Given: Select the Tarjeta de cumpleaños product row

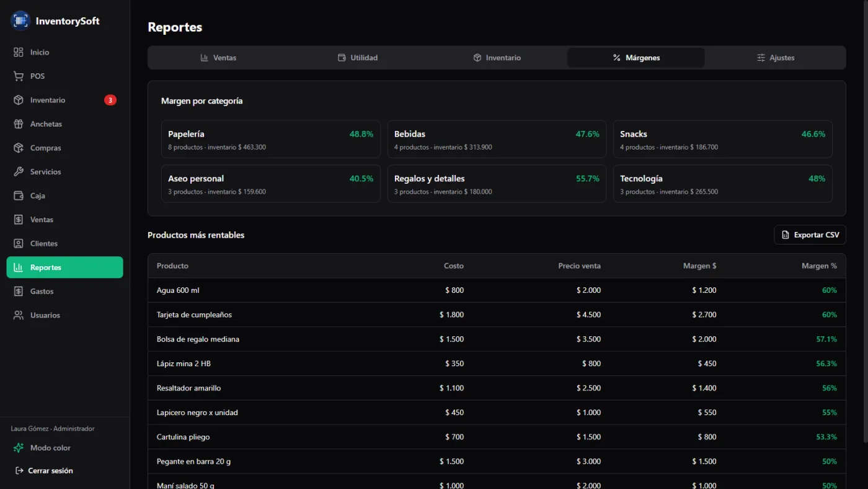Looking at the screenshot, I should pyautogui.click(x=497, y=315).
